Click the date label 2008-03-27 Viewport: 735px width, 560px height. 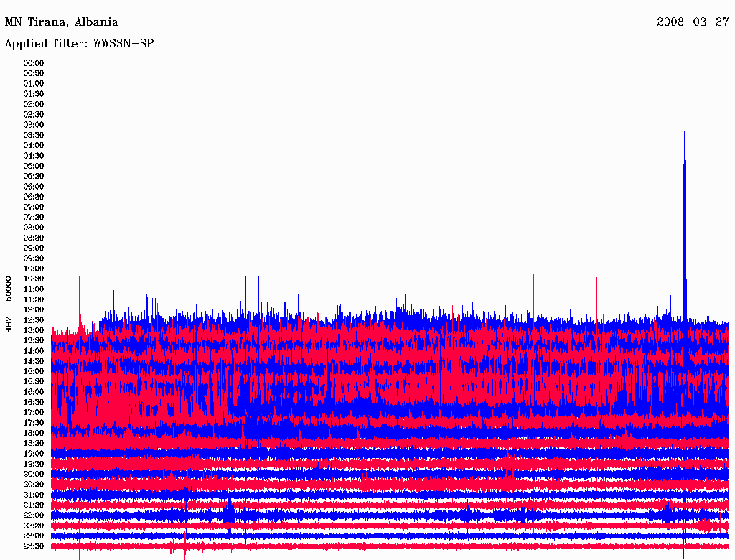(x=693, y=22)
